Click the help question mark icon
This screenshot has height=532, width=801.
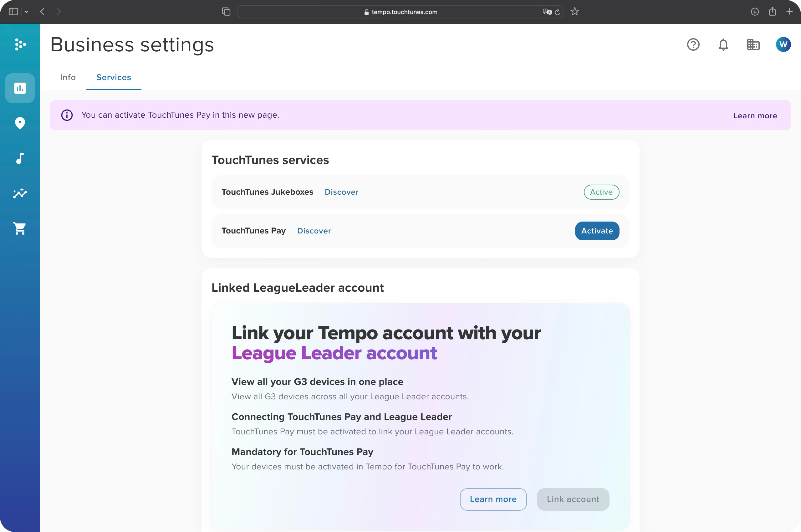[693, 44]
